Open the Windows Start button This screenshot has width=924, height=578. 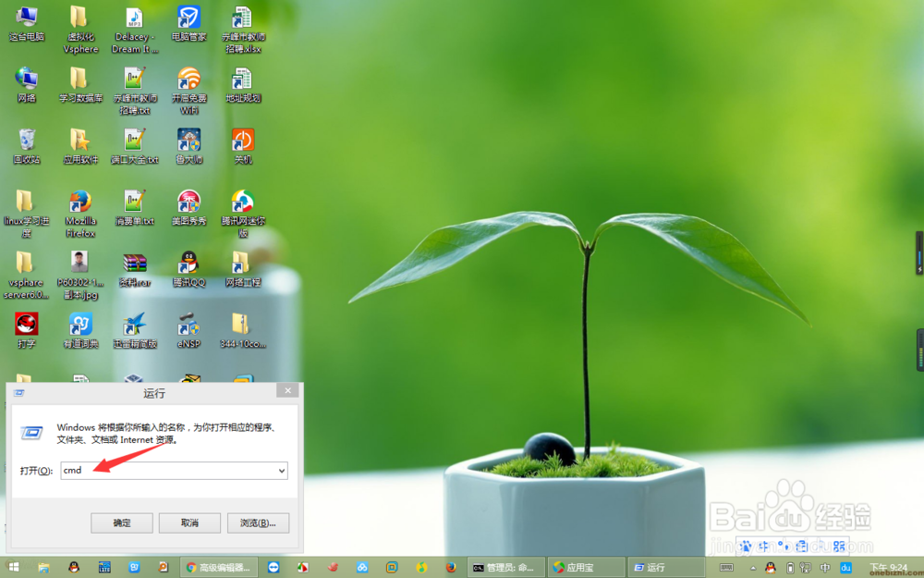pyautogui.click(x=14, y=568)
